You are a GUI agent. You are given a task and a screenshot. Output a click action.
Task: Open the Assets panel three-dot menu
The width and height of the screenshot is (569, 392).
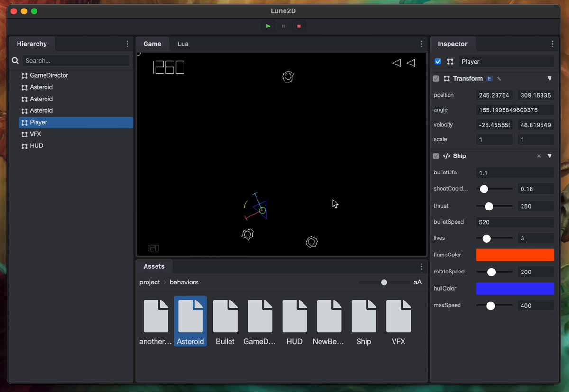coord(422,267)
